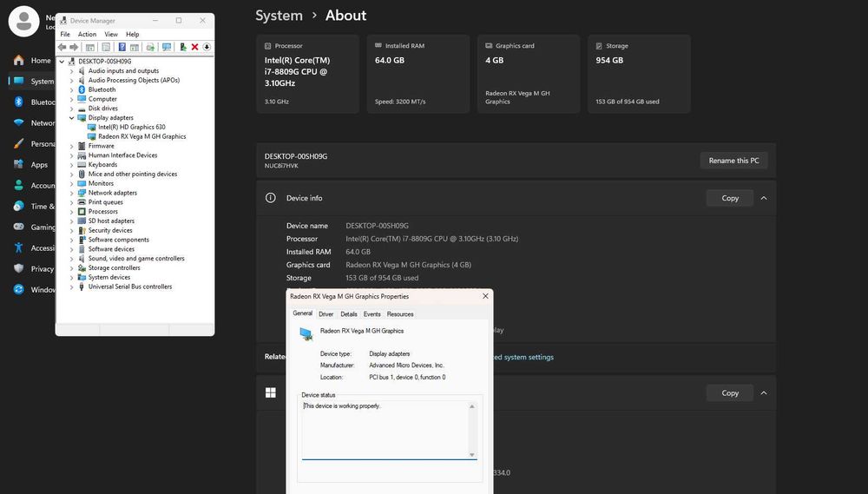Click the Update device driver toolbar icon
Screen dimensions: 868x494
pyautogui.click(x=182, y=47)
